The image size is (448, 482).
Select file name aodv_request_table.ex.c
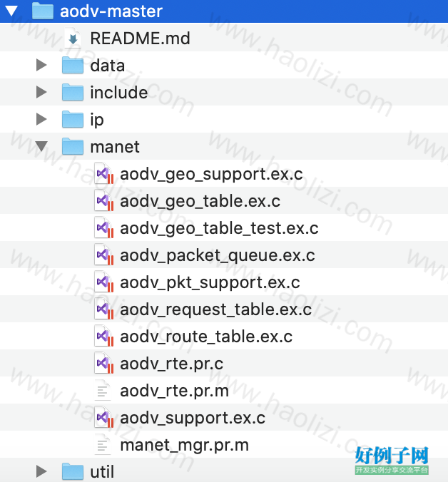pos(216,310)
